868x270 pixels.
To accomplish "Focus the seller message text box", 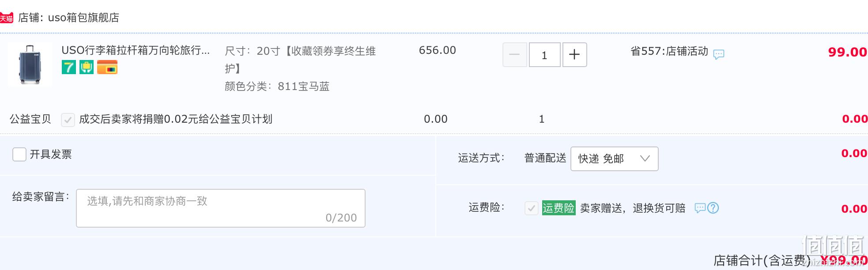I will coord(221,208).
